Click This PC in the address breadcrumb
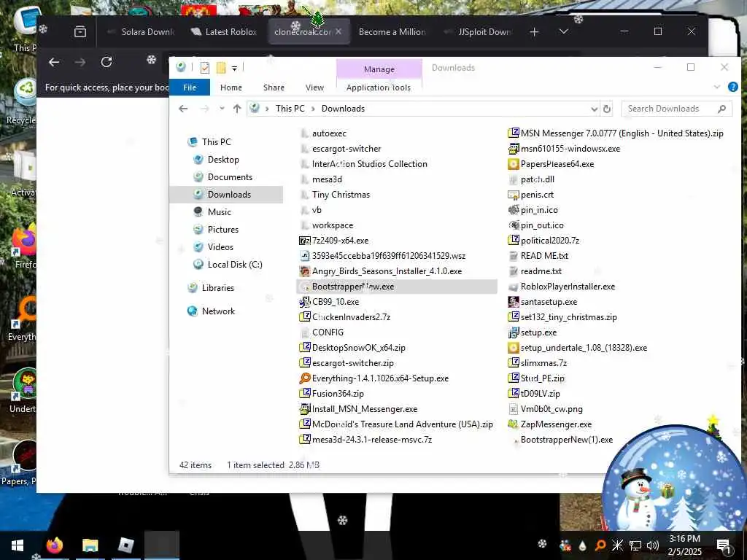Viewport: 747px width, 560px height. [290, 109]
